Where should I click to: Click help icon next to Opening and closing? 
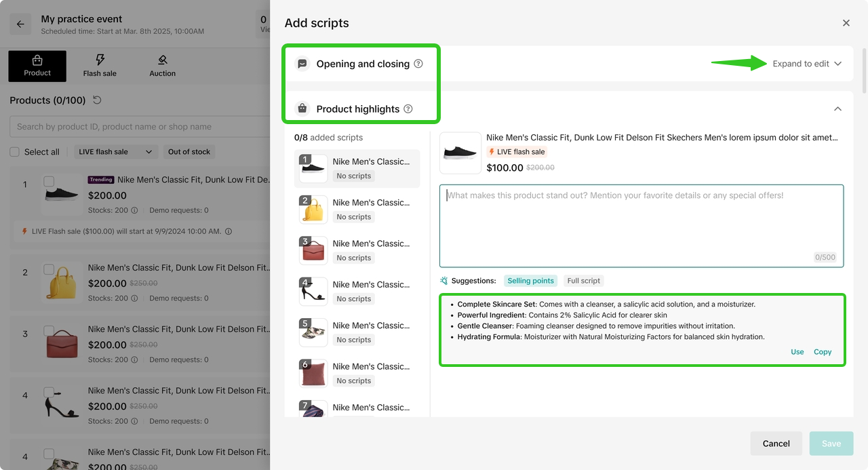(x=418, y=64)
